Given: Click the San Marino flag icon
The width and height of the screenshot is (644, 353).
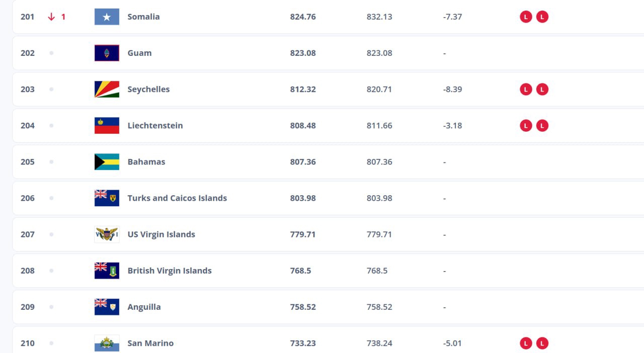Looking at the screenshot, I should [x=107, y=343].
